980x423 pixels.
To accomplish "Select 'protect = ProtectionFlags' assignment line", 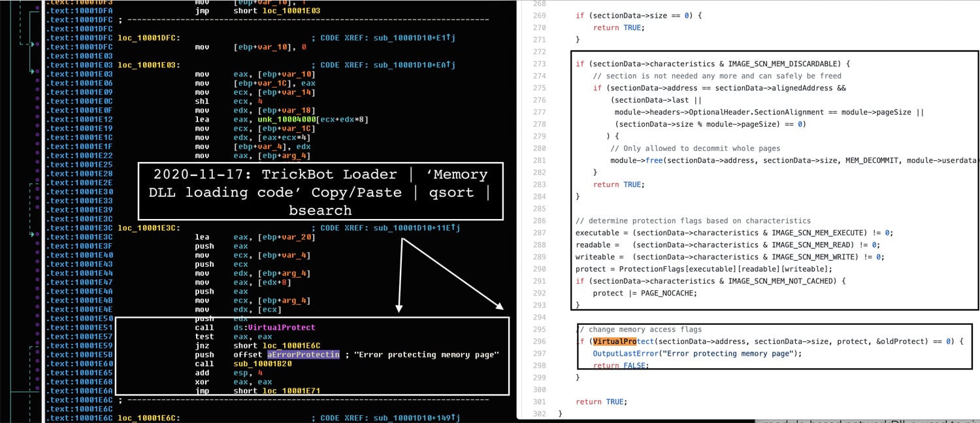I will 704,269.
